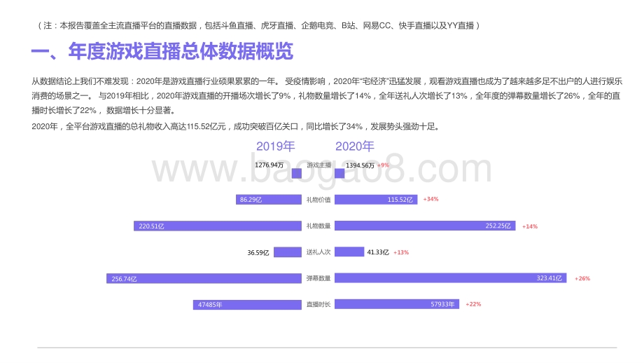
Task: Click the 47485年 bar
Action: coord(247,305)
